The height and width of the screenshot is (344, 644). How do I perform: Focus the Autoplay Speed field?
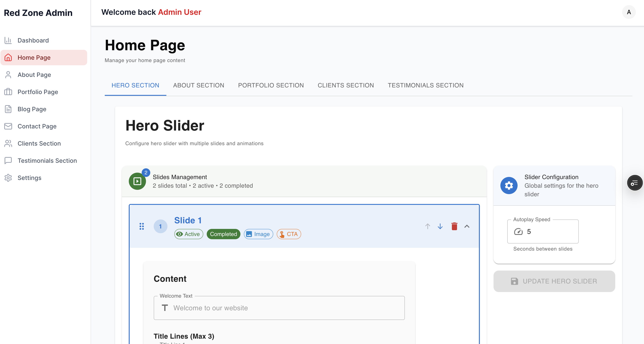[547, 231]
